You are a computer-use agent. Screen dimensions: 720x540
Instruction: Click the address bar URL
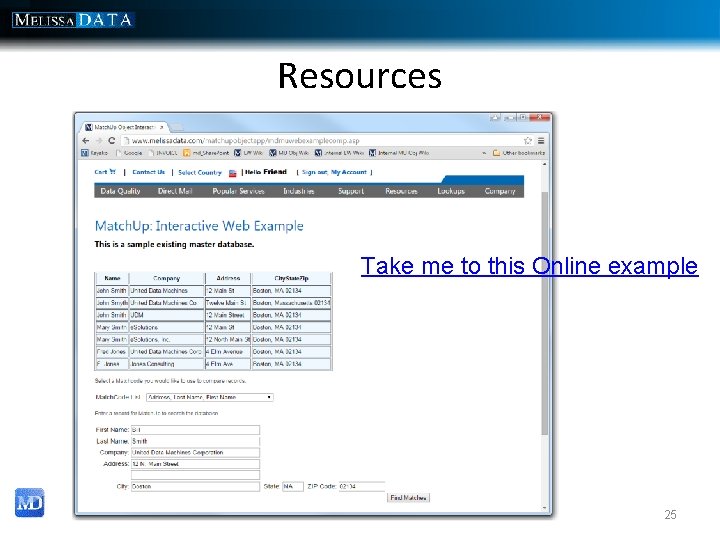245,141
